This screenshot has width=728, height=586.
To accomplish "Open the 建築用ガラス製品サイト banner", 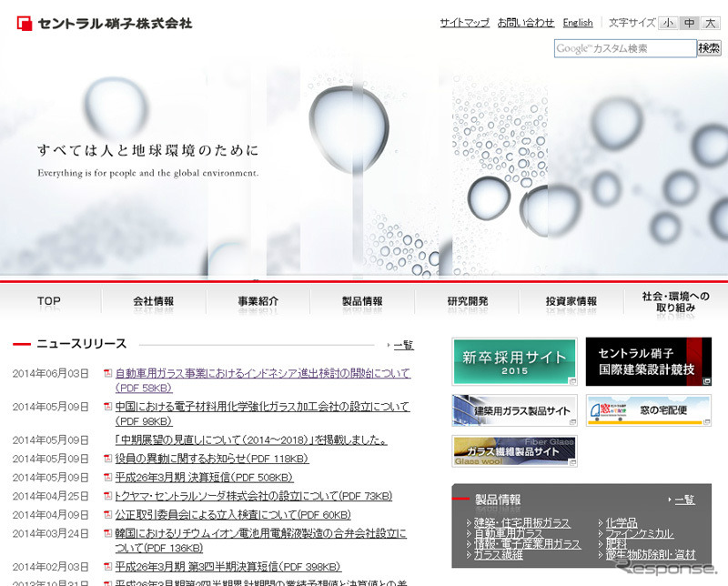I will pos(513,409).
